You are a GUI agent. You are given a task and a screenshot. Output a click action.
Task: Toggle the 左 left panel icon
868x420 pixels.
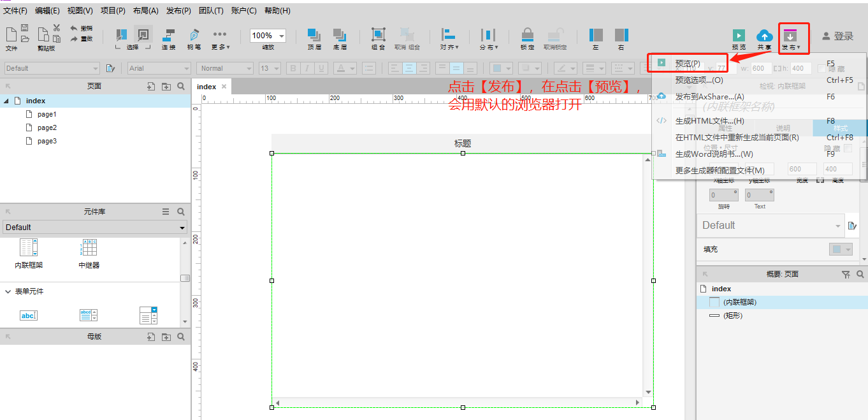(x=596, y=35)
